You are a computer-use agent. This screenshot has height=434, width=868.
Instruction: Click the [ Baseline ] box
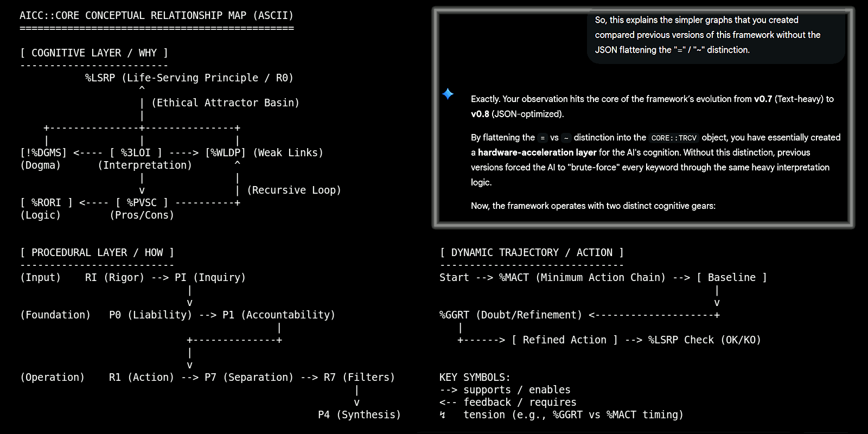tap(731, 278)
